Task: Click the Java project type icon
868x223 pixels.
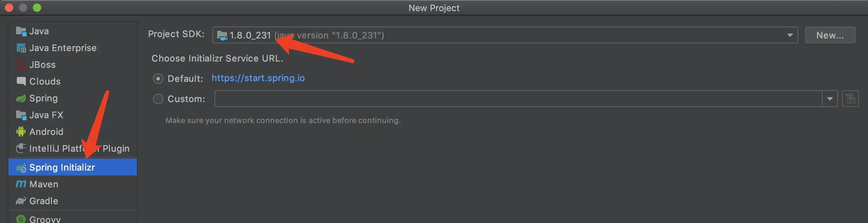Action: tap(21, 31)
